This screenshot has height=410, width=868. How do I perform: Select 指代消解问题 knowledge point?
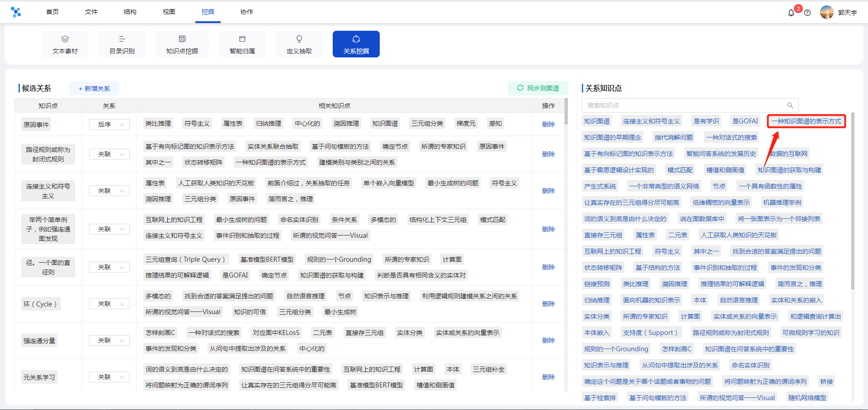click(x=674, y=137)
